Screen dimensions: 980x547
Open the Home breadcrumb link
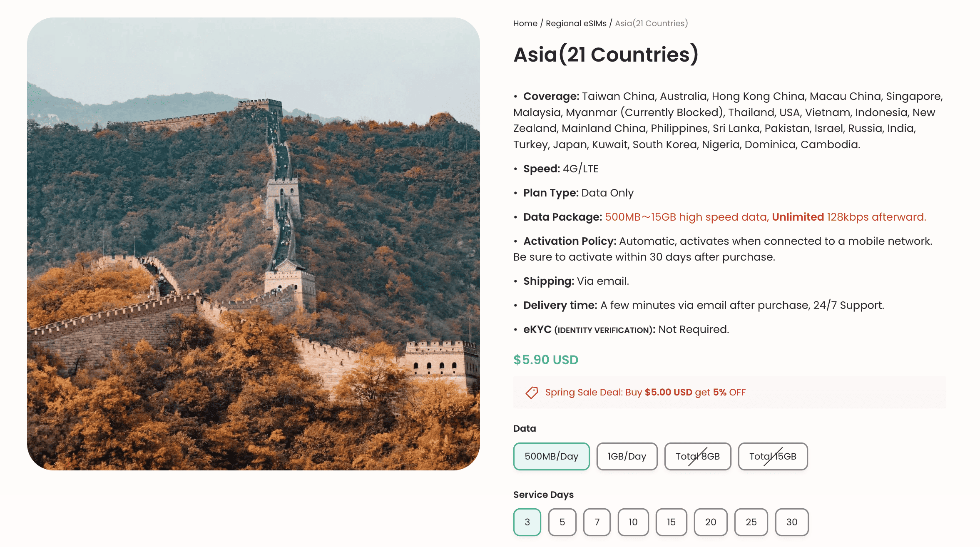[525, 23]
